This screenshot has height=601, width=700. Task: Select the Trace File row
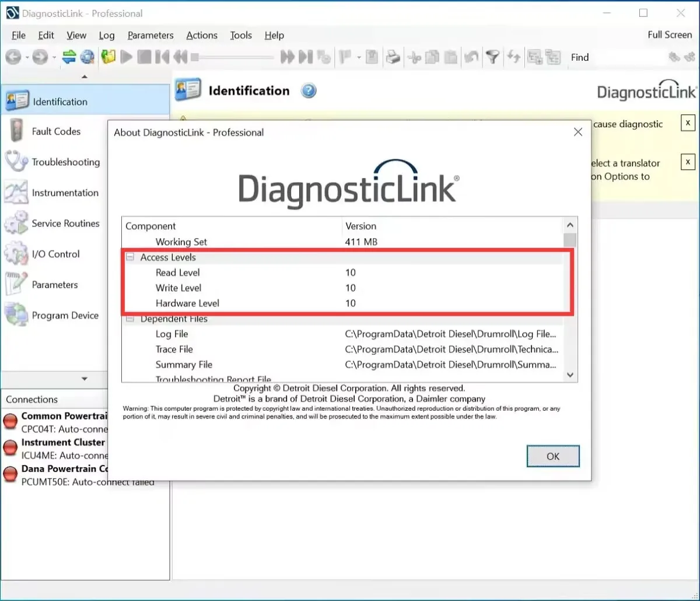coord(342,349)
